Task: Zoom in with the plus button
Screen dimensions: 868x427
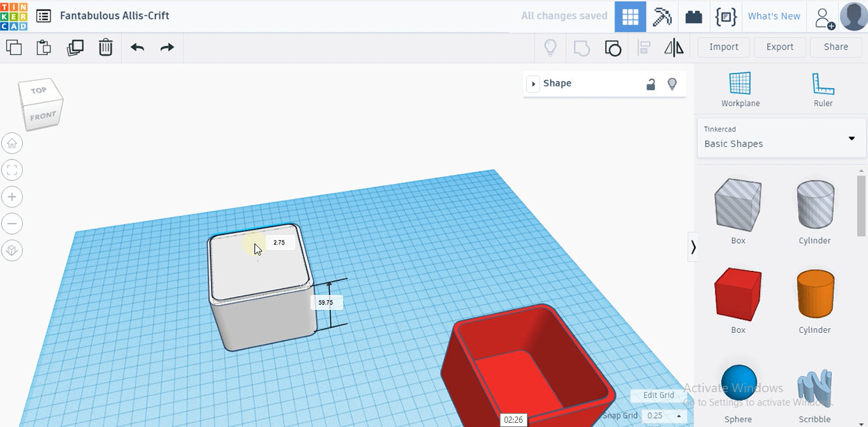Action: pos(12,197)
